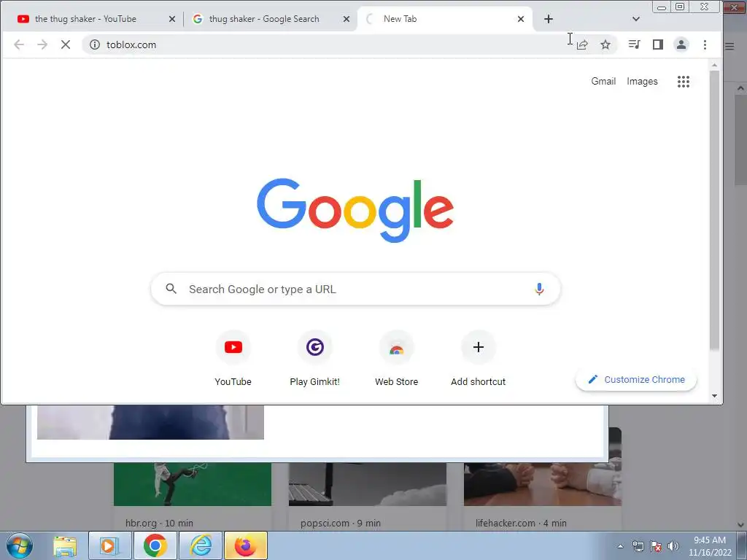Stop loading the page
Viewport: 747px width, 560px height.
click(66, 44)
